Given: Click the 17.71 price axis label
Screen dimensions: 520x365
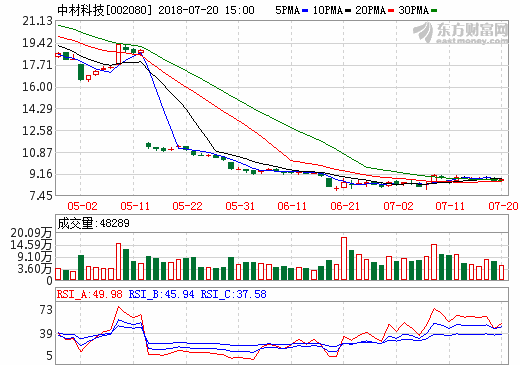Looking at the screenshot, I should [38, 65].
